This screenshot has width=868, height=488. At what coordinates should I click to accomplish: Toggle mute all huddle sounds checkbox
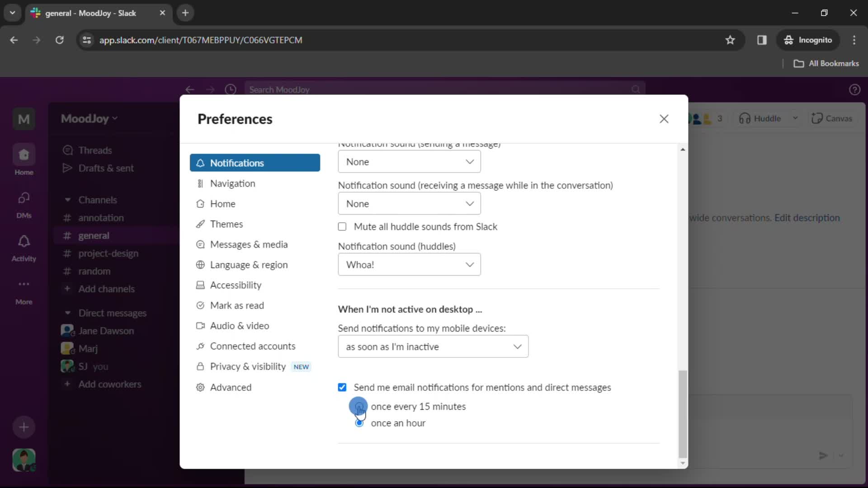[342, 226]
